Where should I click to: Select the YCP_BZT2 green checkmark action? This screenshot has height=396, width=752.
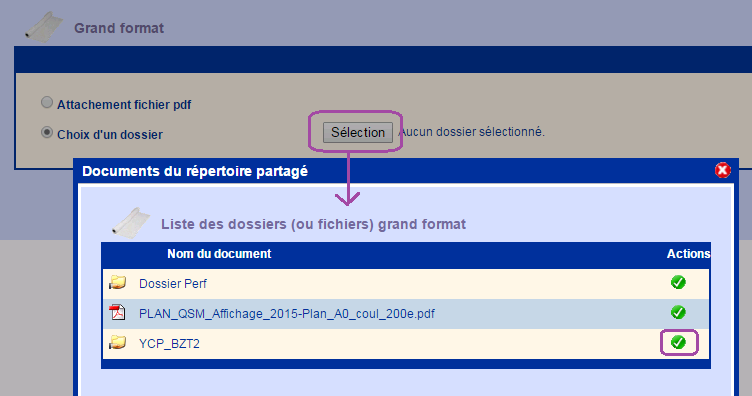[678, 342]
